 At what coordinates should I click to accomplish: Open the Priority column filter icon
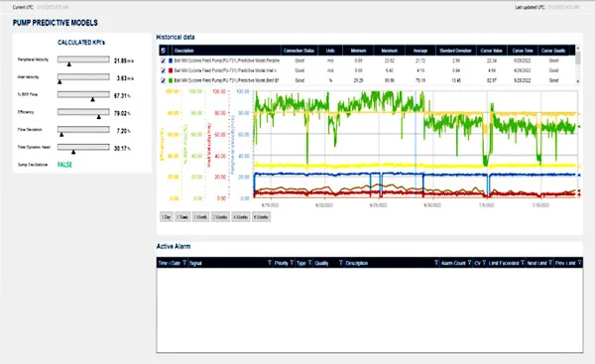(292, 263)
